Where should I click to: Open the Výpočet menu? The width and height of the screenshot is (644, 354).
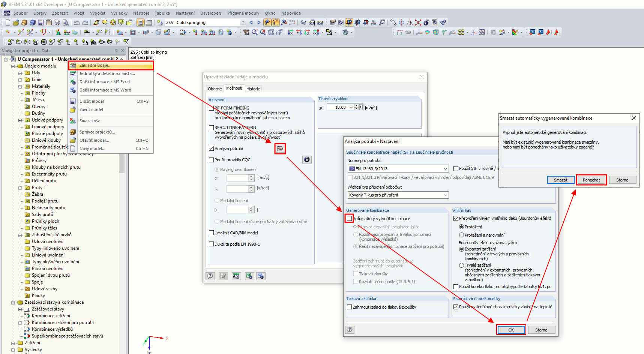[x=98, y=13]
